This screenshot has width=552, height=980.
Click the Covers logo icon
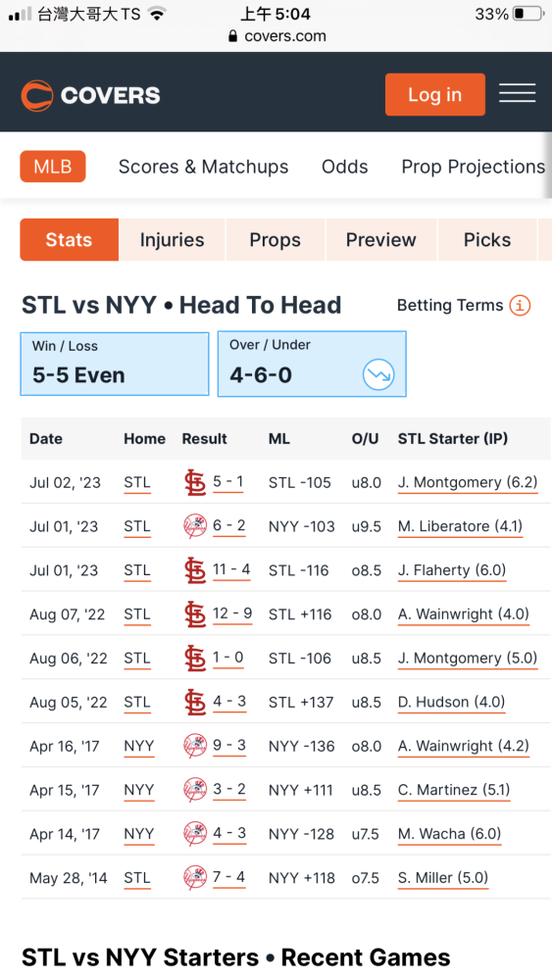click(37, 95)
